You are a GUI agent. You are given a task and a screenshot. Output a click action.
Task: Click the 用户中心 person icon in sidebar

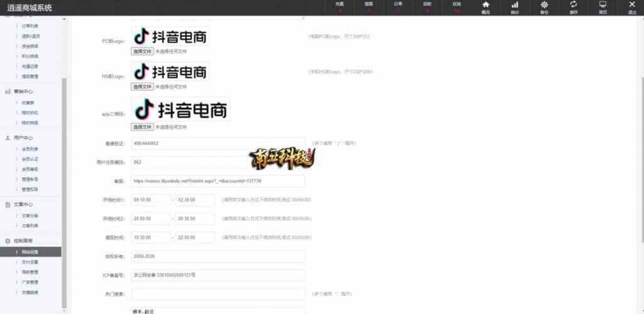coord(8,138)
